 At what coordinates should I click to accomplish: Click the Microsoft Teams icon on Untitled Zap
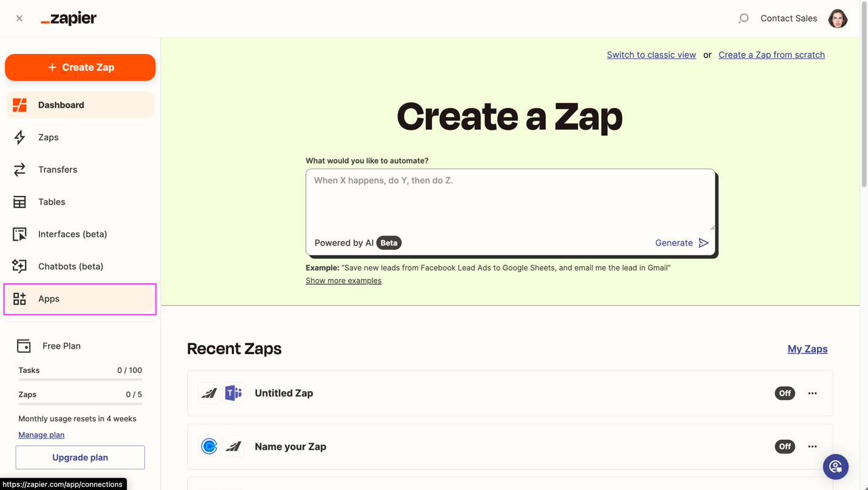coord(234,393)
